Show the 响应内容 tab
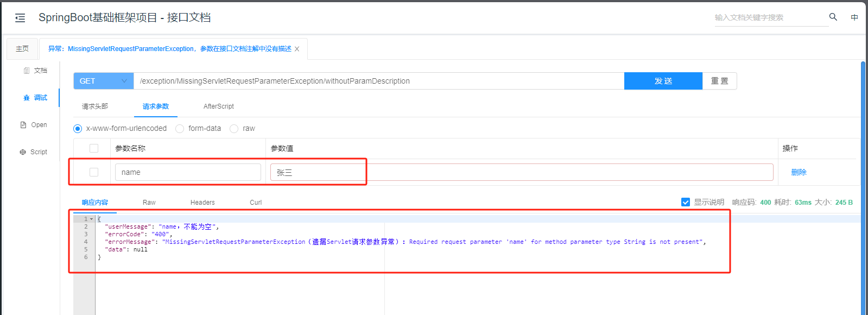 (x=95, y=203)
